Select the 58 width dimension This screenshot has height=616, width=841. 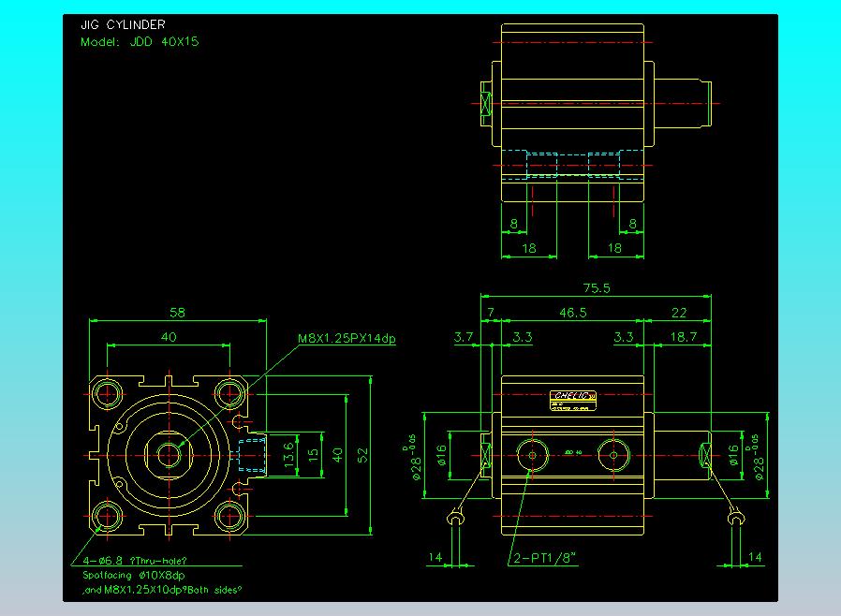pos(177,313)
